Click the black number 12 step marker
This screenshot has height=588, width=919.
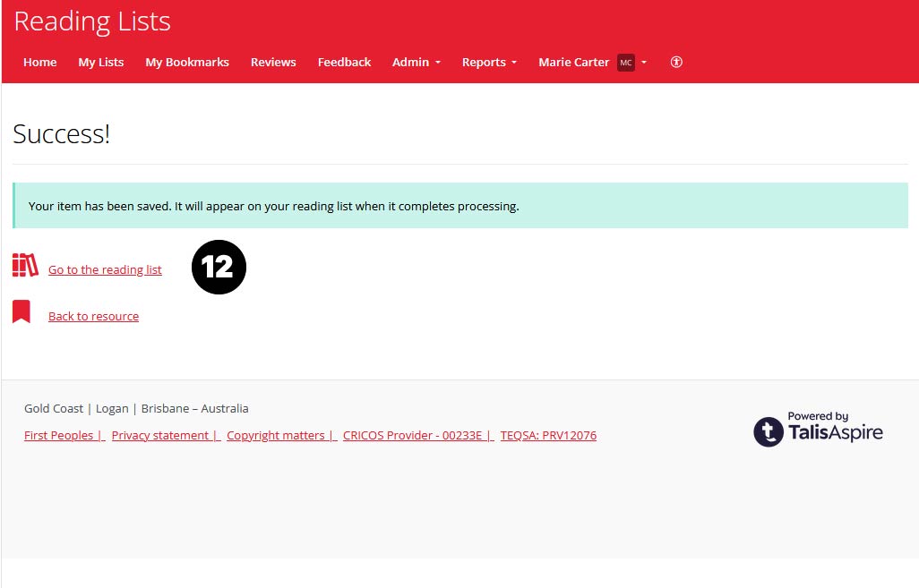[x=219, y=268]
